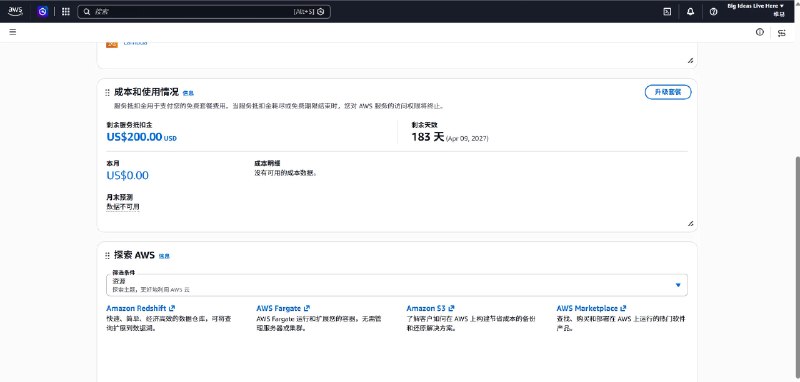
Task: Click the top widget resize handle
Action: coord(690,60)
